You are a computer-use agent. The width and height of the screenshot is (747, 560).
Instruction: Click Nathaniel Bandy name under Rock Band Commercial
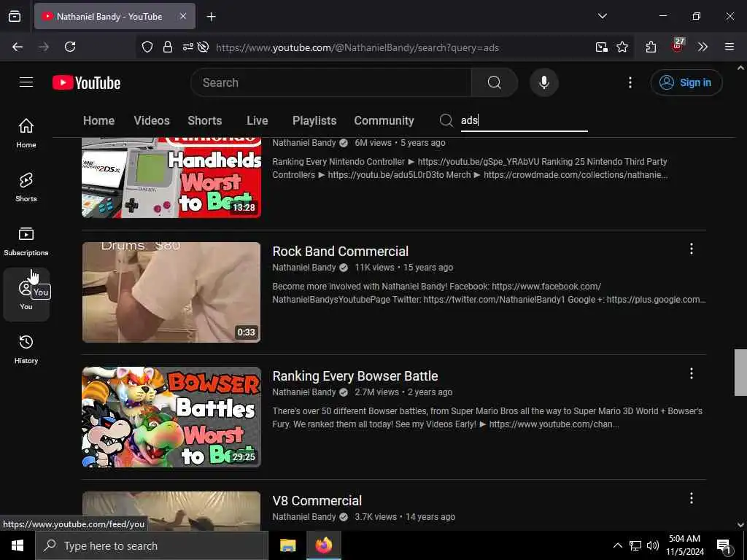[304, 267]
